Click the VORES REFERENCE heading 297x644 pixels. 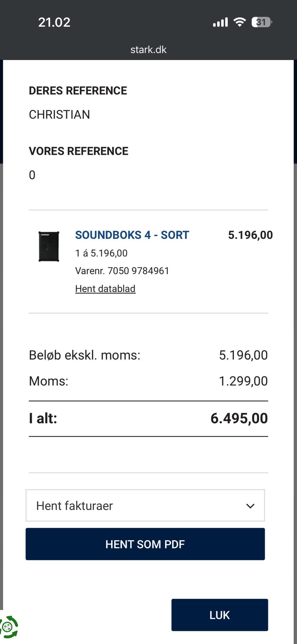point(79,151)
